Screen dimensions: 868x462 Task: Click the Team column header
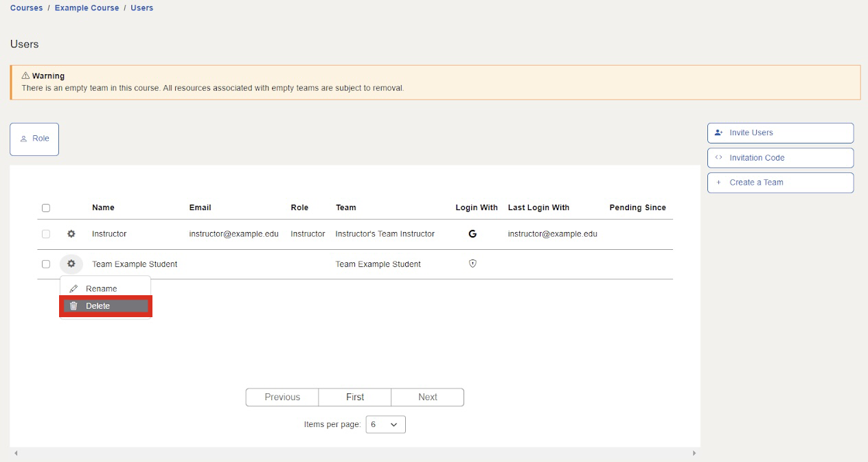(x=345, y=207)
